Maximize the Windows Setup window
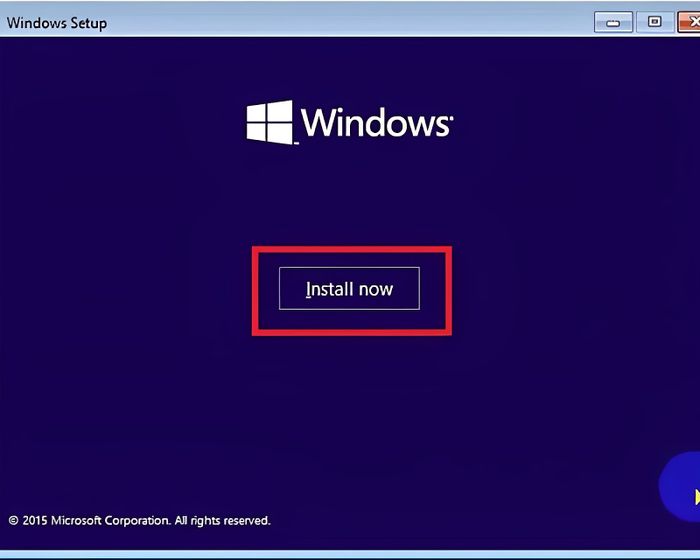The height and width of the screenshot is (560, 700). point(654,21)
